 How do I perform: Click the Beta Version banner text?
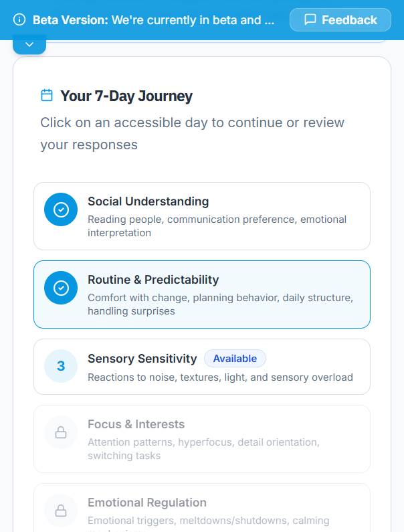[154, 20]
